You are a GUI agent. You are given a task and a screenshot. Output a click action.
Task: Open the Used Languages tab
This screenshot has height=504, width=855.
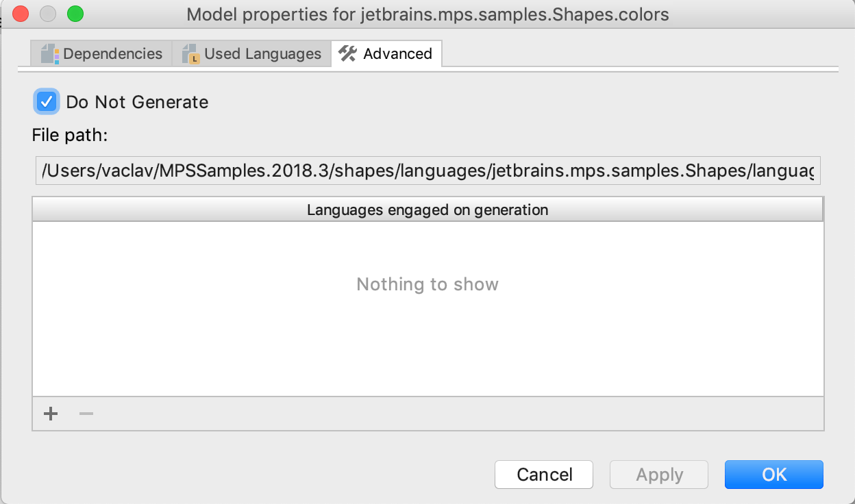262,53
